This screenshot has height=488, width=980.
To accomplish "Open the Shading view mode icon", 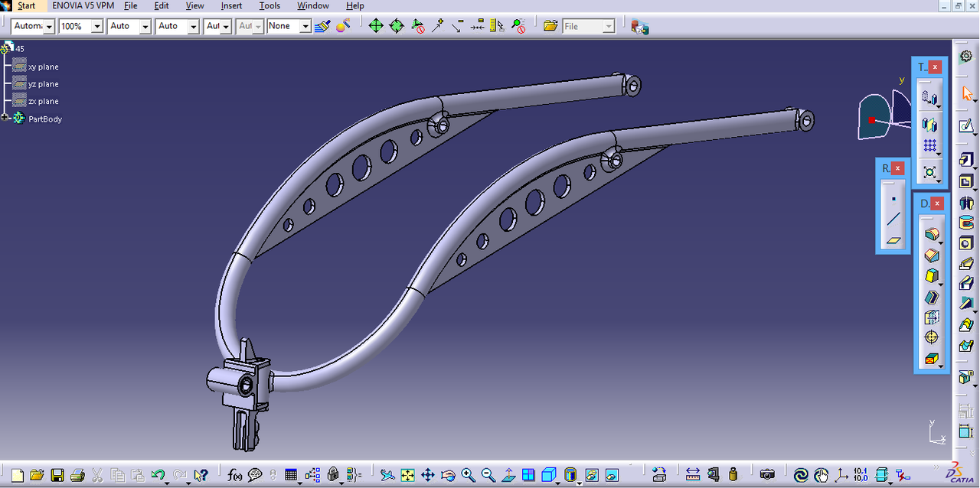I will [570, 476].
